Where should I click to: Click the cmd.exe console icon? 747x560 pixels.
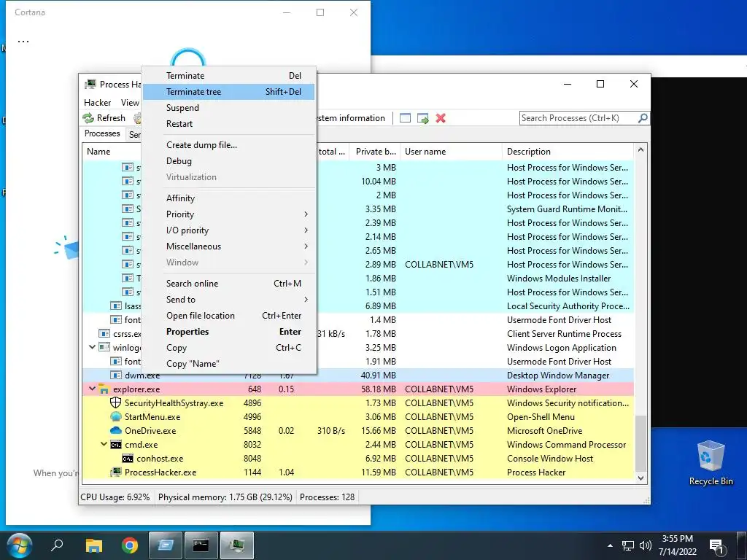coord(116,445)
